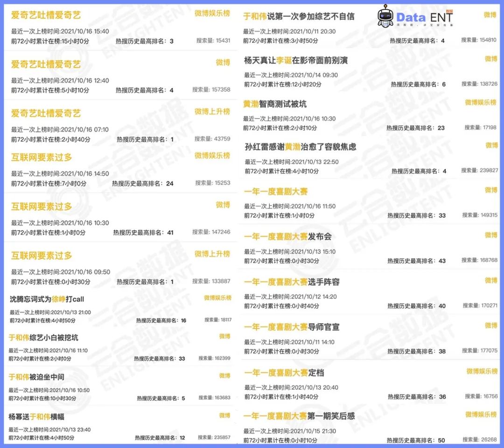Click the search volume 搜索量: 168768
The width and height of the screenshot is (504, 448).
click(479, 260)
